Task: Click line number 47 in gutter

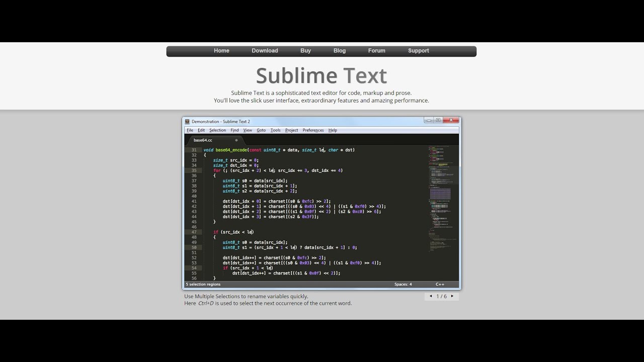Action: [x=194, y=232]
